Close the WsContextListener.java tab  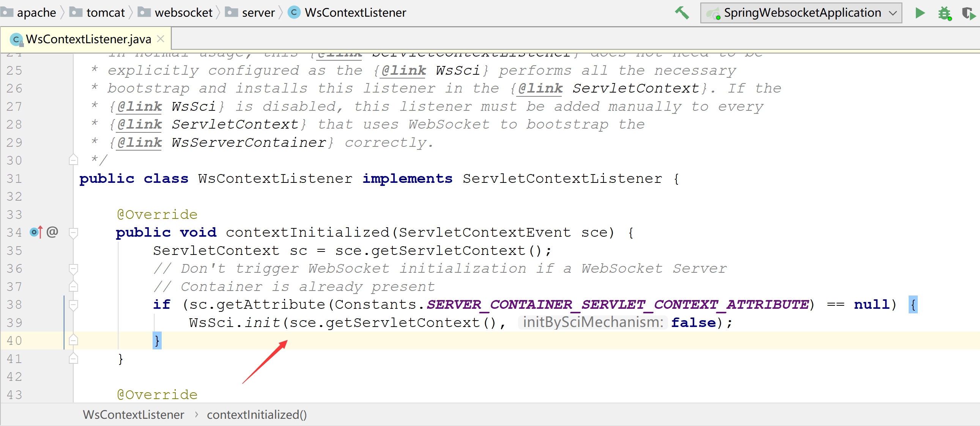[x=161, y=39]
